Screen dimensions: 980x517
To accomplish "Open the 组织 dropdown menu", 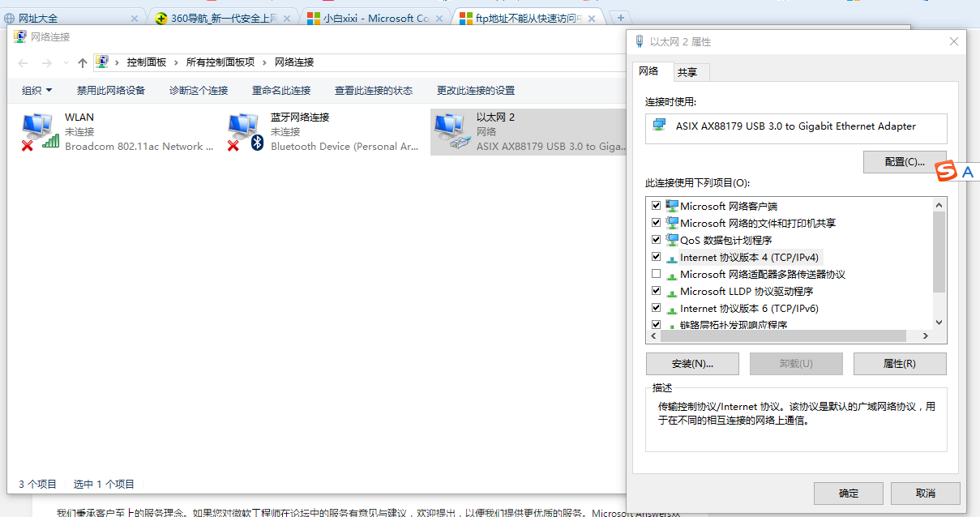I will [x=36, y=90].
